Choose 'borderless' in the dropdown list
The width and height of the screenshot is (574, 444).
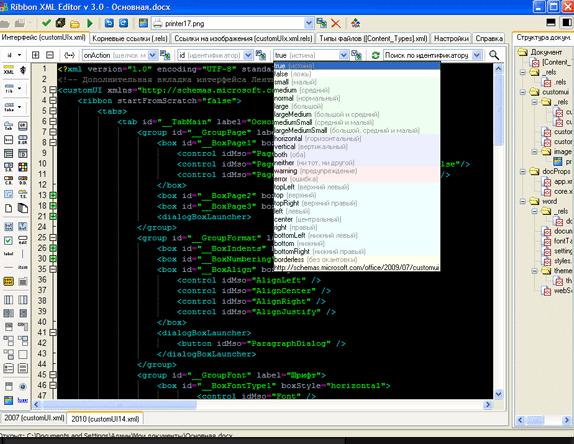click(x=357, y=259)
